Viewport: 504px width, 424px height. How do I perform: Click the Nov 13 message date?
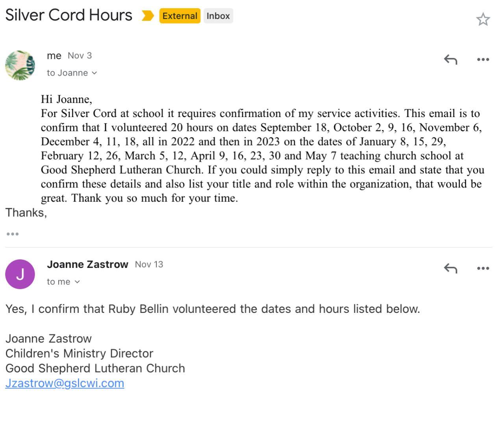pos(149,264)
